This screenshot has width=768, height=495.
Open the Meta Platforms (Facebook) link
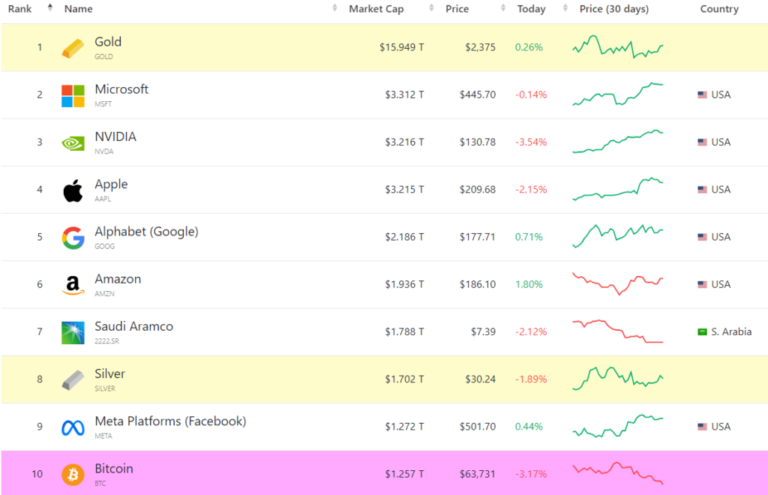tap(170, 421)
